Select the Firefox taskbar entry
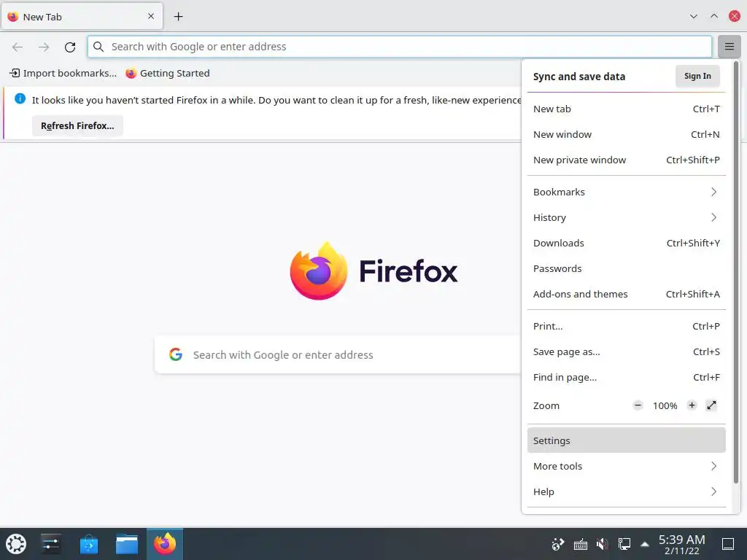 click(x=165, y=544)
